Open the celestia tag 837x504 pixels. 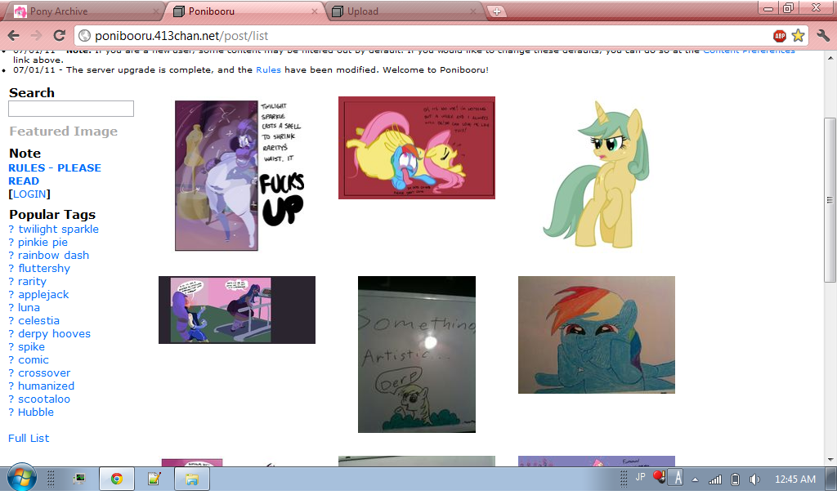click(x=38, y=320)
